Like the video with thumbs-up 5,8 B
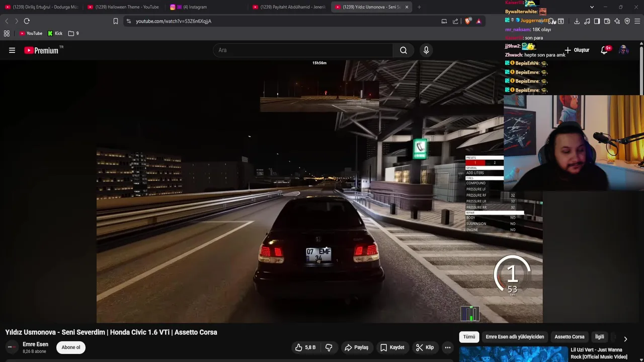Image resolution: width=644 pixels, height=362 pixels. pos(305,347)
